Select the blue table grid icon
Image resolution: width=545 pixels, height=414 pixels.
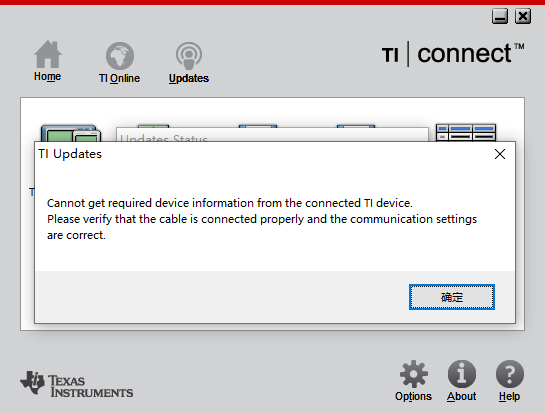466,132
